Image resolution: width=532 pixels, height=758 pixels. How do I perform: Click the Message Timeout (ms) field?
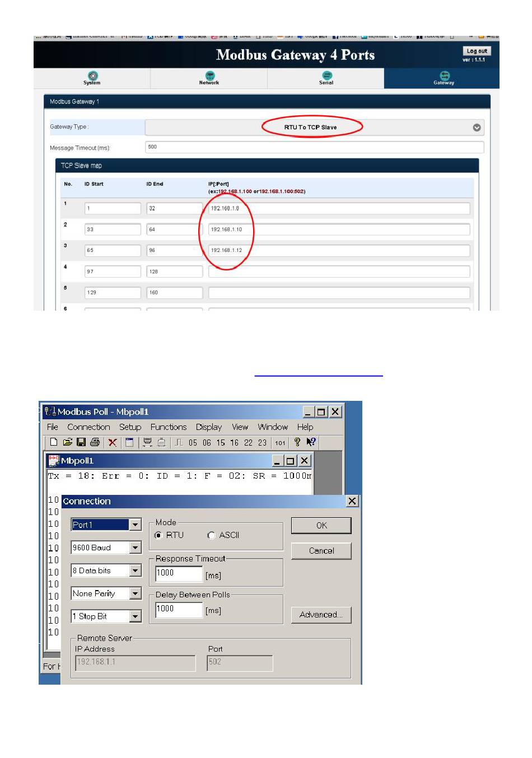point(314,147)
